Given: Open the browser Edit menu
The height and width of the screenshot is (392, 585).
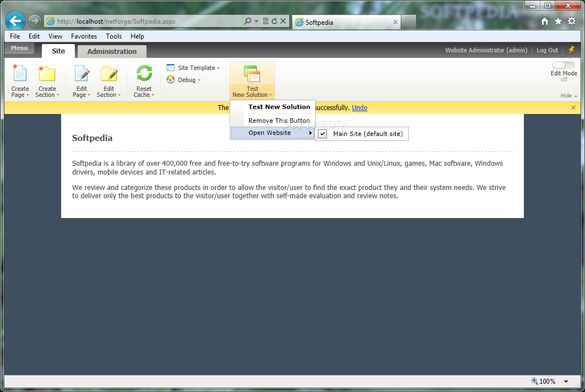Looking at the screenshot, I should pyautogui.click(x=34, y=36).
